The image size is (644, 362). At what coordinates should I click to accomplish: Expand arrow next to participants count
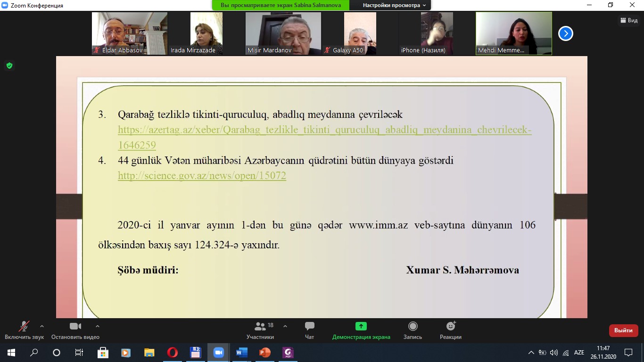285,326
